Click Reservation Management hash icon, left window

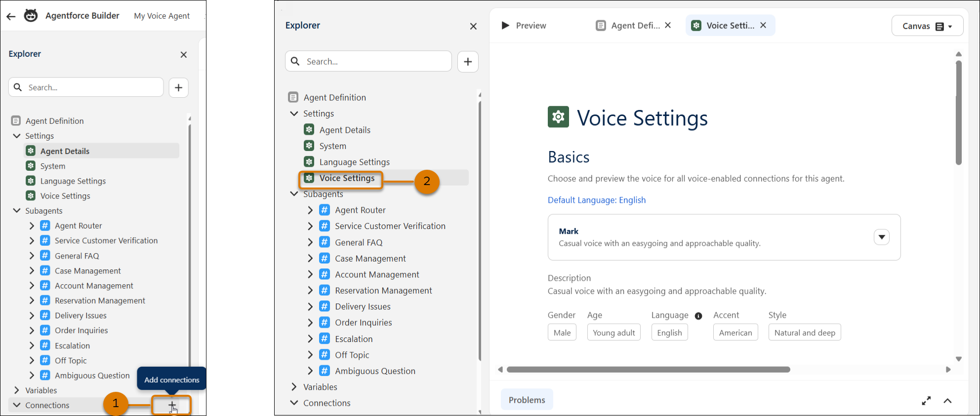coord(45,300)
